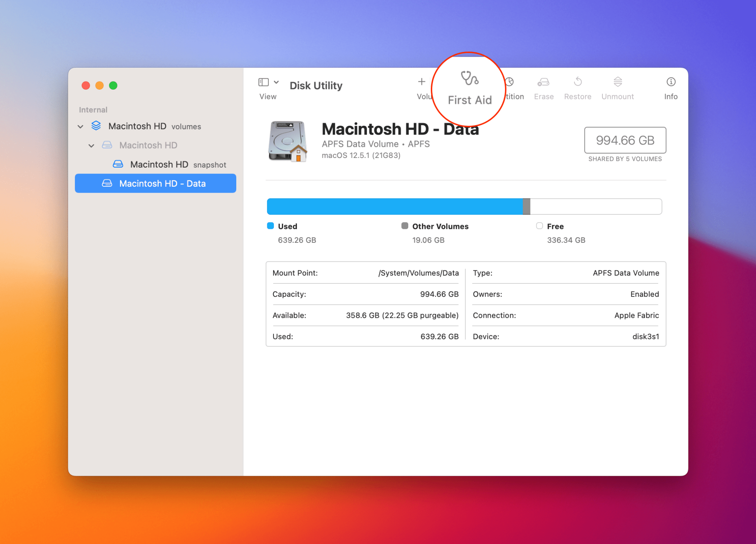Viewport: 756px width, 544px height.
Task: Click the Used legend color square
Action: [x=270, y=226]
